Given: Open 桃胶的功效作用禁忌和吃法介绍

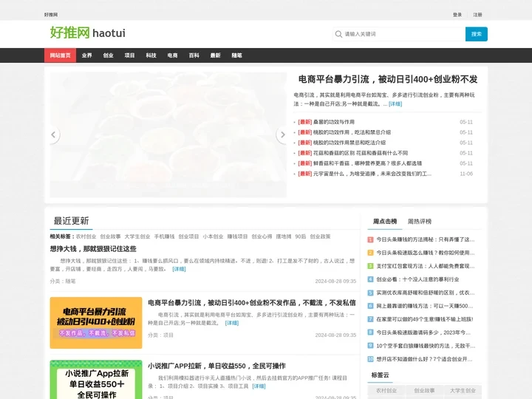Looking at the screenshot, I should click(349, 143).
